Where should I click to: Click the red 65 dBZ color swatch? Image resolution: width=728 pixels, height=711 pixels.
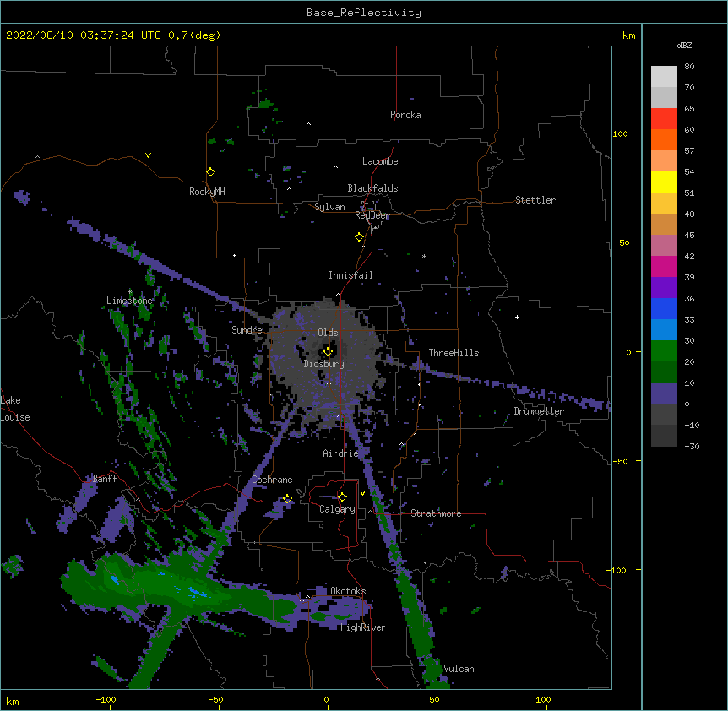(x=664, y=119)
